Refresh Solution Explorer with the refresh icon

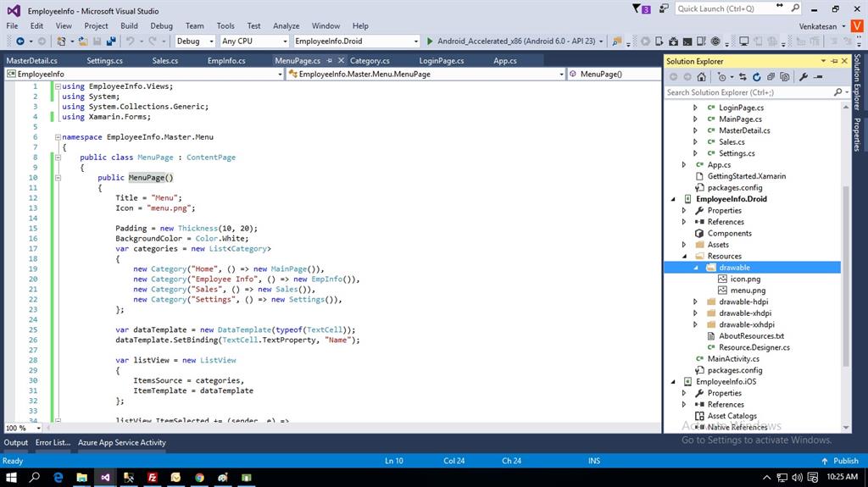coord(757,77)
